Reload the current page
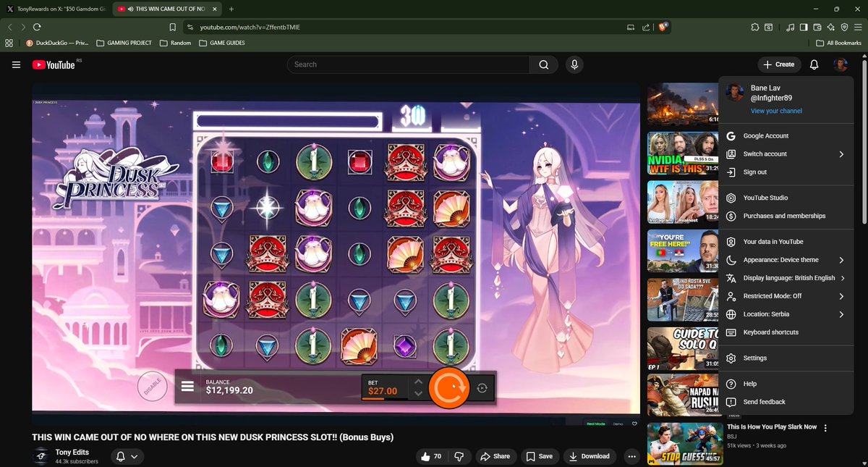 pos(37,27)
